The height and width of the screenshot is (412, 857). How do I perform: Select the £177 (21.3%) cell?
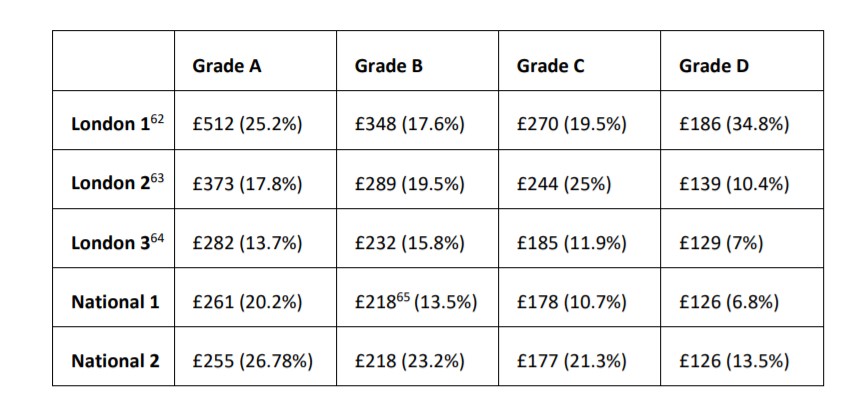571,361
